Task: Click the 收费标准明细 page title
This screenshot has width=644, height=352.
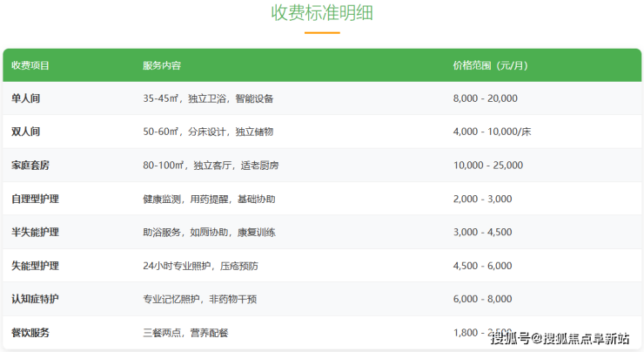Action: 322,14
